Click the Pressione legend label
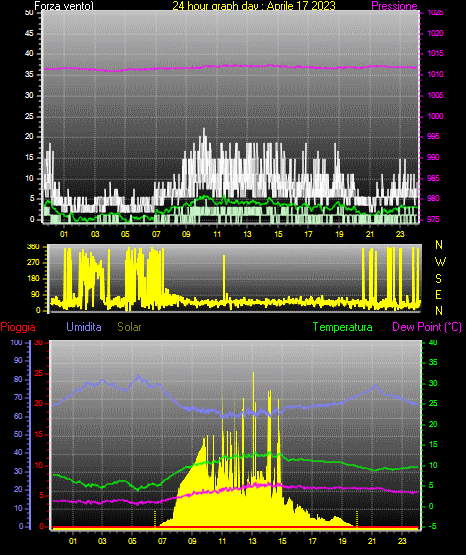This screenshot has height=555, width=466. (394, 6)
